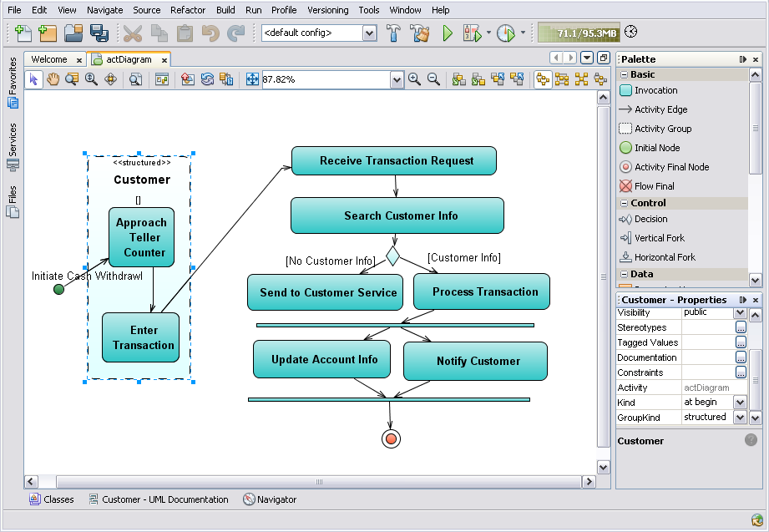Open the zoom percentage dropdown
Viewport: 769px width, 532px height.
click(x=397, y=79)
